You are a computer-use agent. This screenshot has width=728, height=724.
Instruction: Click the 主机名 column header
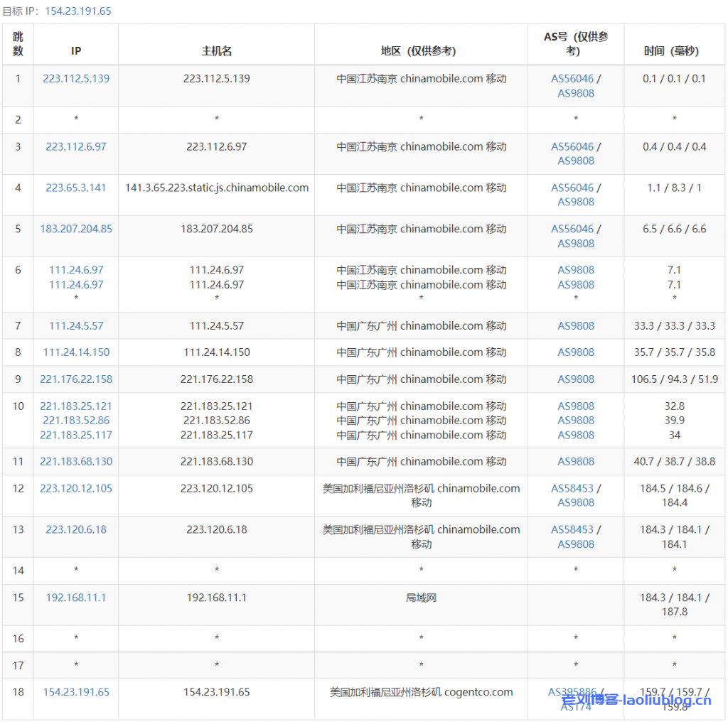[217, 51]
